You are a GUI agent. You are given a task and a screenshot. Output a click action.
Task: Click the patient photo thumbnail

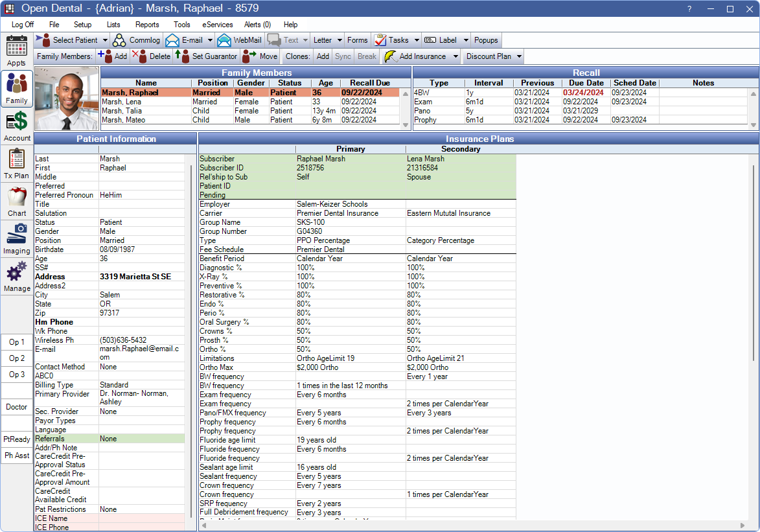(x=67, y=98)
